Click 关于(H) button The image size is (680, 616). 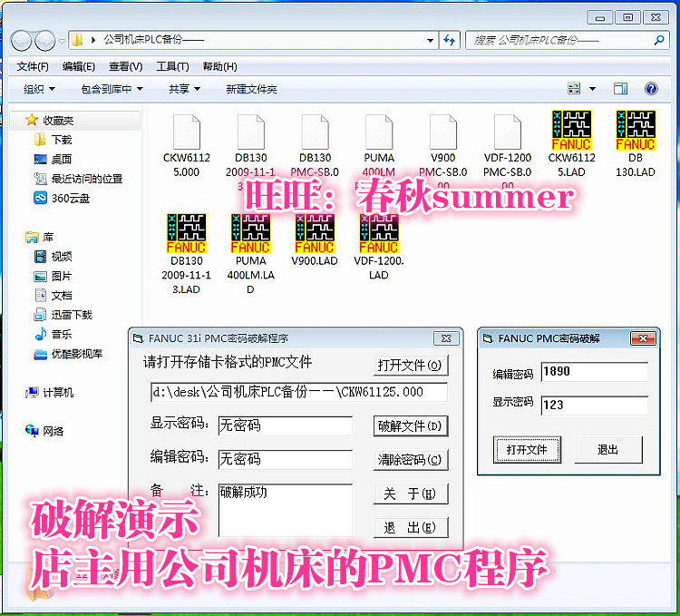point(410,494)
